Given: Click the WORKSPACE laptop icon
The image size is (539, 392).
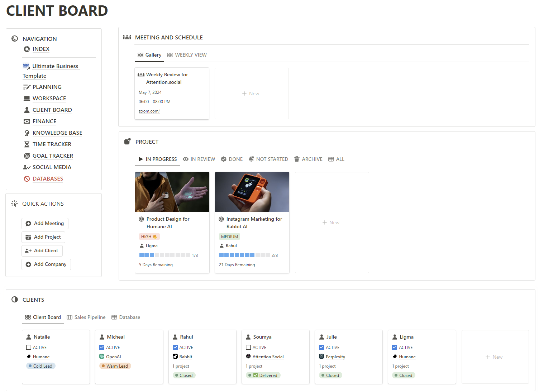Looking at the screenshot, I should [x=27, y=99].
